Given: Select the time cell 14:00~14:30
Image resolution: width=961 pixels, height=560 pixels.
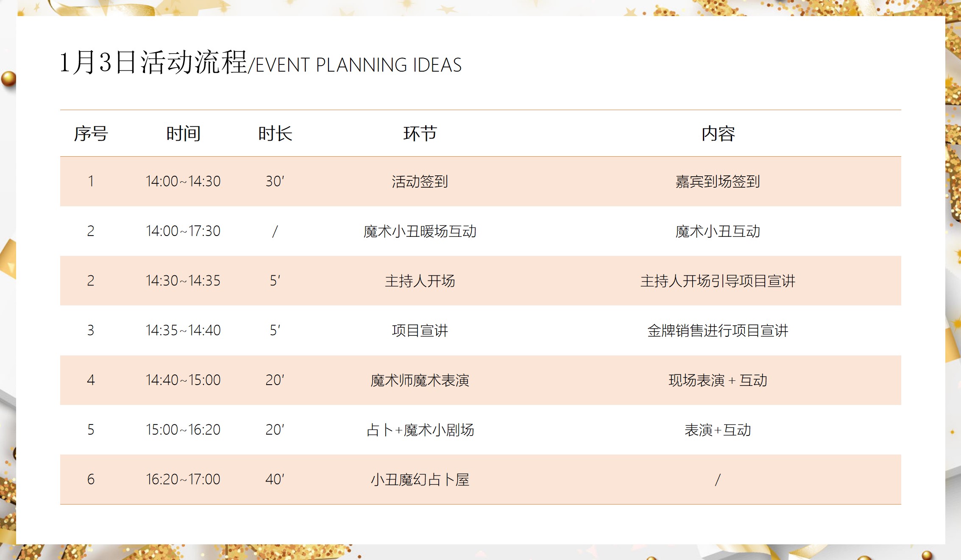Looking at the screenshot, I should tap(183, 181).
